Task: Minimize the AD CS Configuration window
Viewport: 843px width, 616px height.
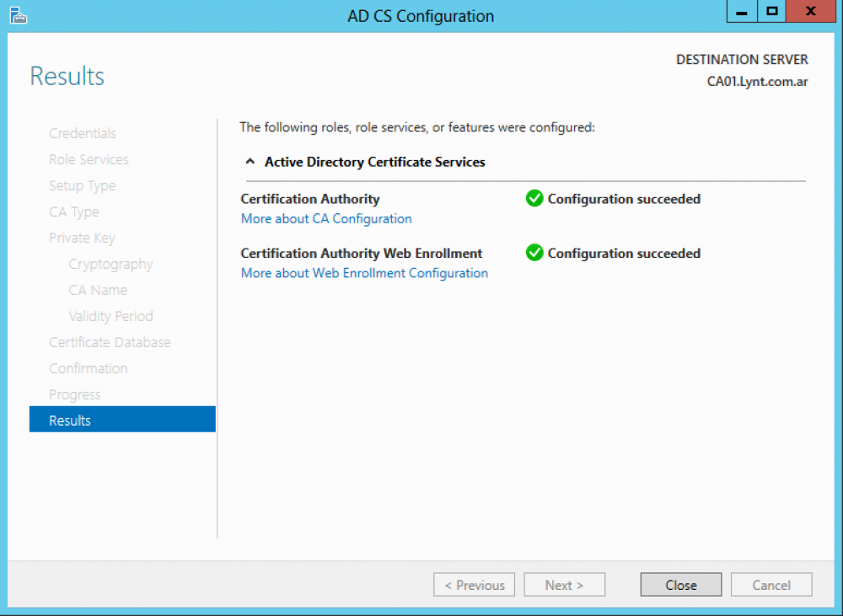Action: (x=741, y=13)
